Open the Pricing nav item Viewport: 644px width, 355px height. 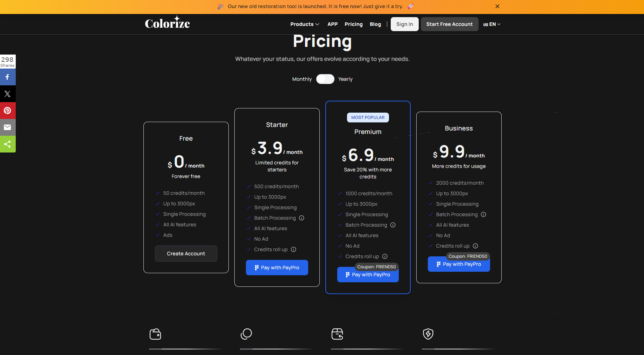pyautogui.click(x=353, y=24)
